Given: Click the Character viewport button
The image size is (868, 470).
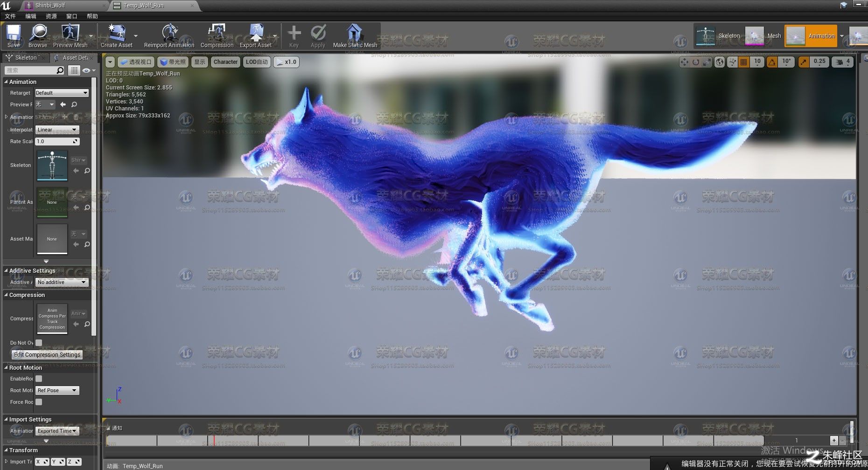Looking at the screenshot, I should tap(225, 62).
